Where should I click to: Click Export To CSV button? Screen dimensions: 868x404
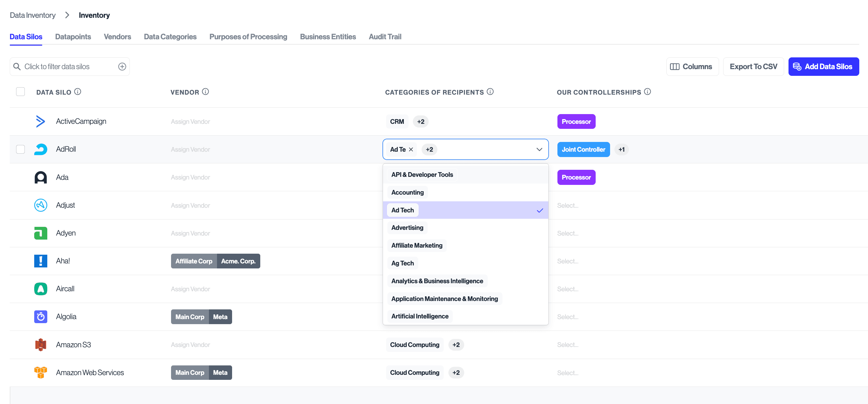click(x=753, y=66)
